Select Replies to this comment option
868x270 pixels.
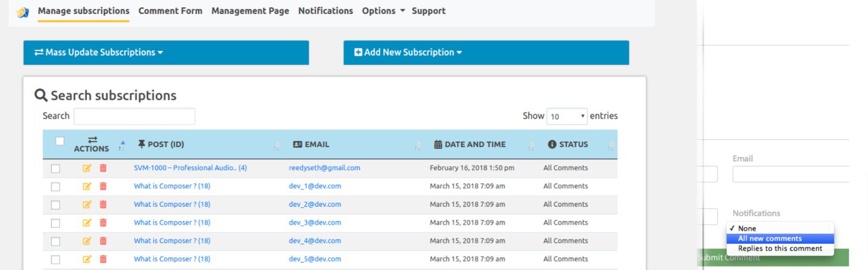point(780,249)
